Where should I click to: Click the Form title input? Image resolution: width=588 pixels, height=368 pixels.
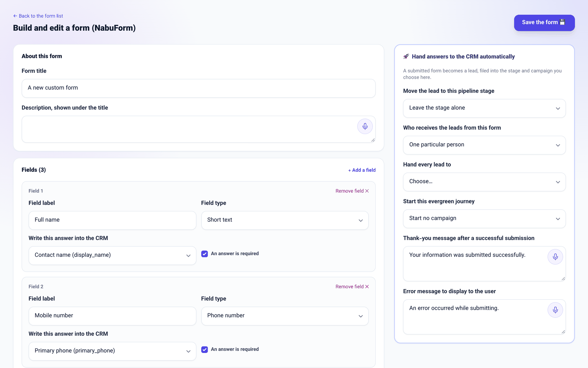(x=198, y=88)
